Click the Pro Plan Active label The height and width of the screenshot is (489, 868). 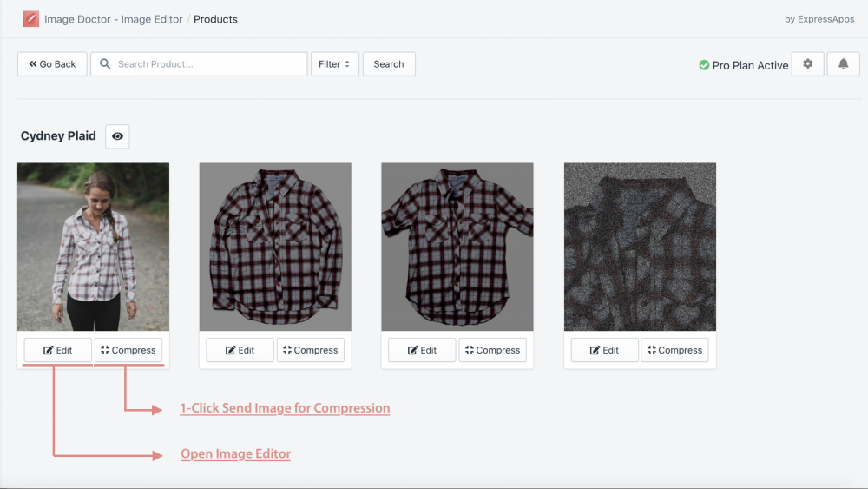pyautogui.click(x=750, y=65)
